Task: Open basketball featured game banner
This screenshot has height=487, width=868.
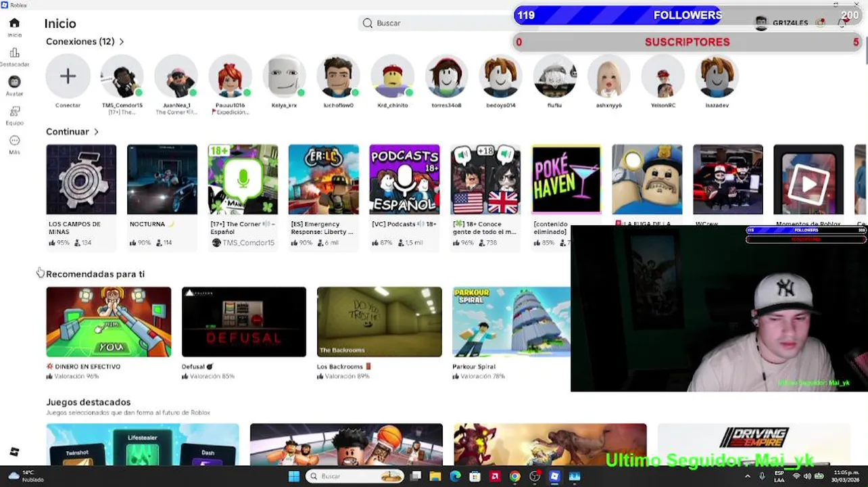Action: tap(346, 444)
